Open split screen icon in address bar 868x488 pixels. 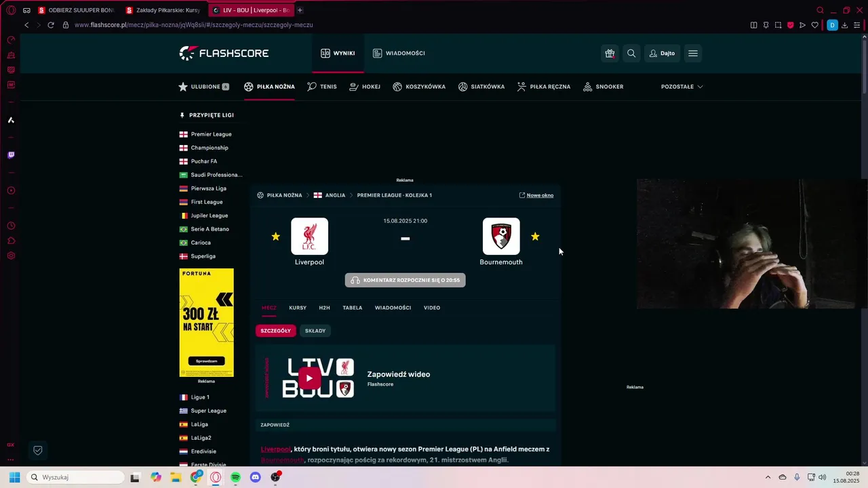point(753,25)
